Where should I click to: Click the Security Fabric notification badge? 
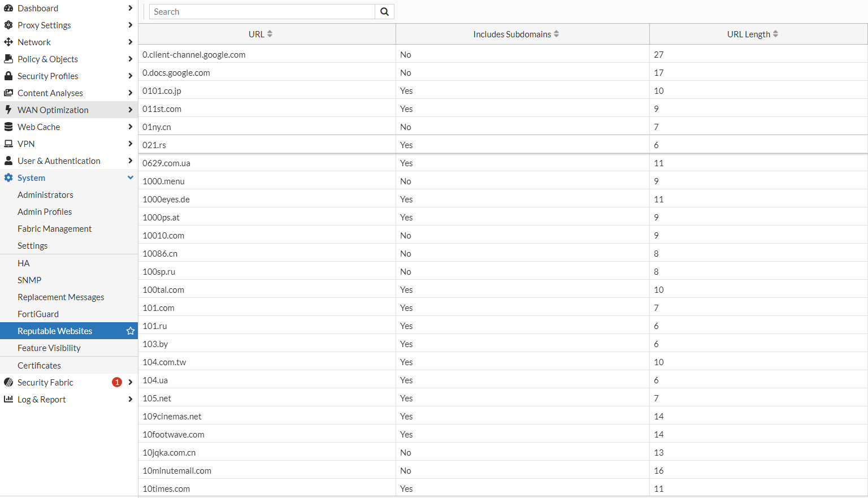click(117, 383)
